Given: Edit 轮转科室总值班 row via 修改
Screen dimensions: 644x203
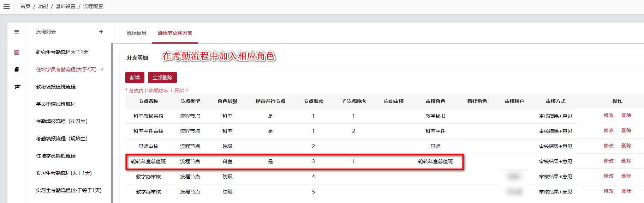Looking at the screenshot, I should (x=609, y=161).
